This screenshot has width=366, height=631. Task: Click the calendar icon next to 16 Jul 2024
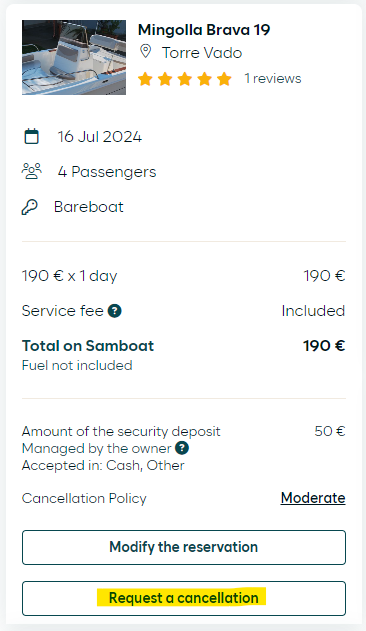coord(31,136)
